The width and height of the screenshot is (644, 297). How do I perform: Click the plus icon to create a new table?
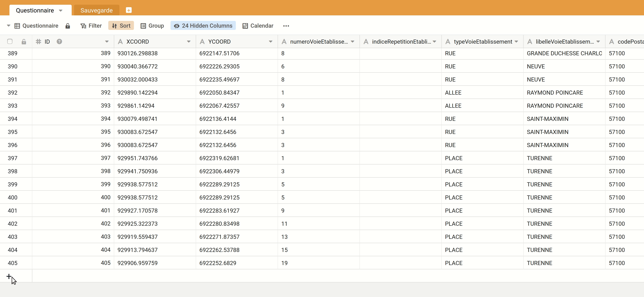(129, 10)
